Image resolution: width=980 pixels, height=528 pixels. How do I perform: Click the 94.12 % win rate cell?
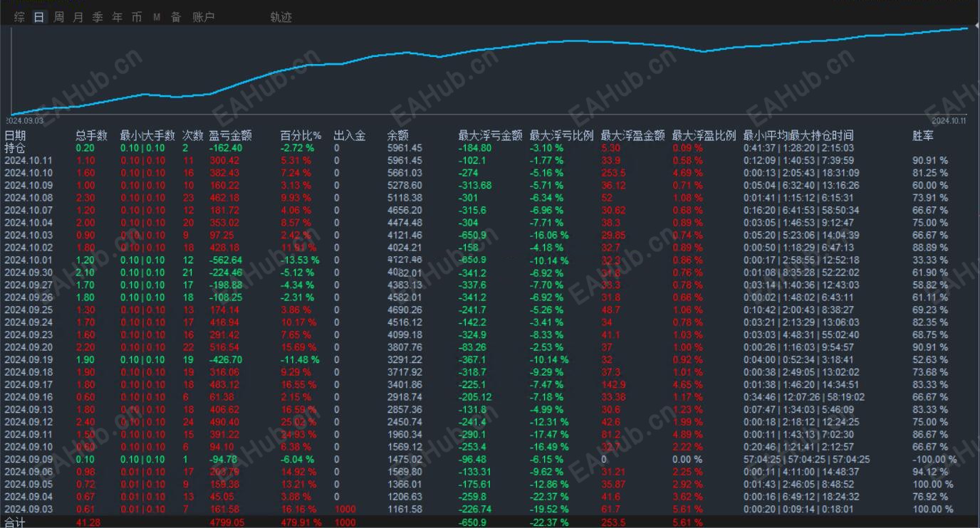tap(931, 472)
